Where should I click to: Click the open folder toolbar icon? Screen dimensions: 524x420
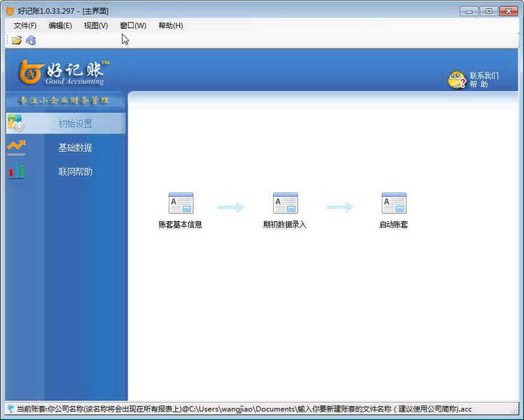pos(17,41)
